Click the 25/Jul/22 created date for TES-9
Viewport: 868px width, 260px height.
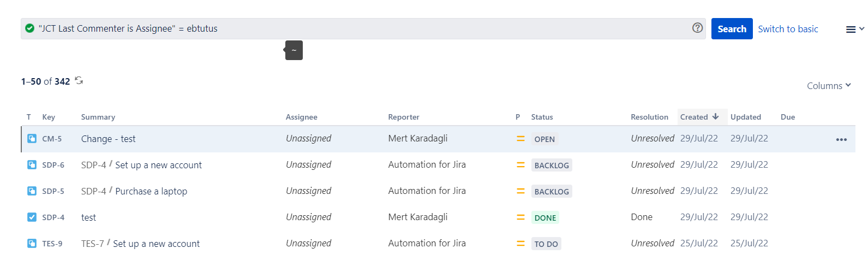click(699, 243)
